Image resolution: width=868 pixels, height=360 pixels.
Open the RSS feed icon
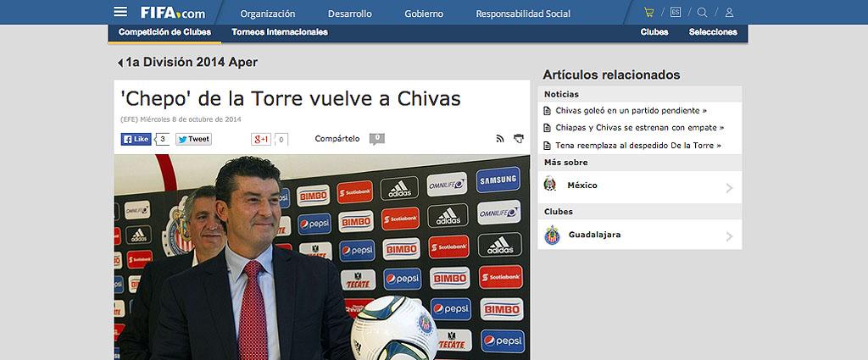click(500, 139)
